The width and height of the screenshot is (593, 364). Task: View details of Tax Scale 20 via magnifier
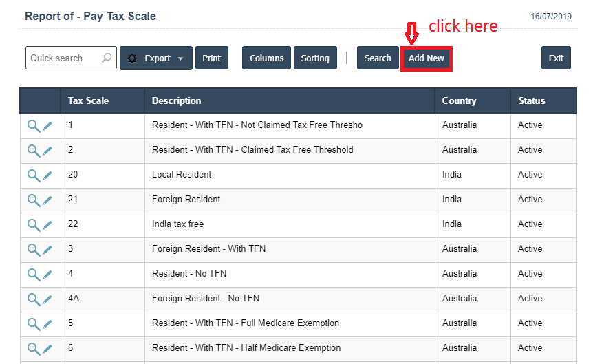(x=33, y=175)
